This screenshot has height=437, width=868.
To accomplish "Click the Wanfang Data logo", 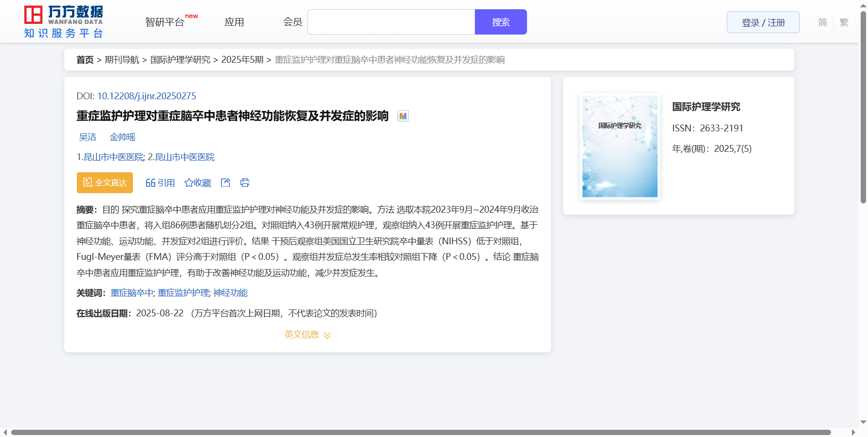I will [x=64, y=22].
